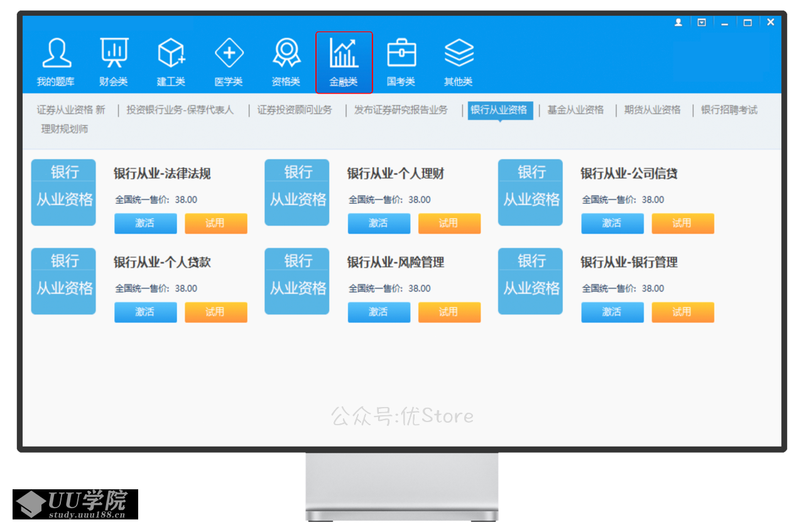
Task: Activate 银行从业-风险管理 with 激活 button
Action: (379, 312)
